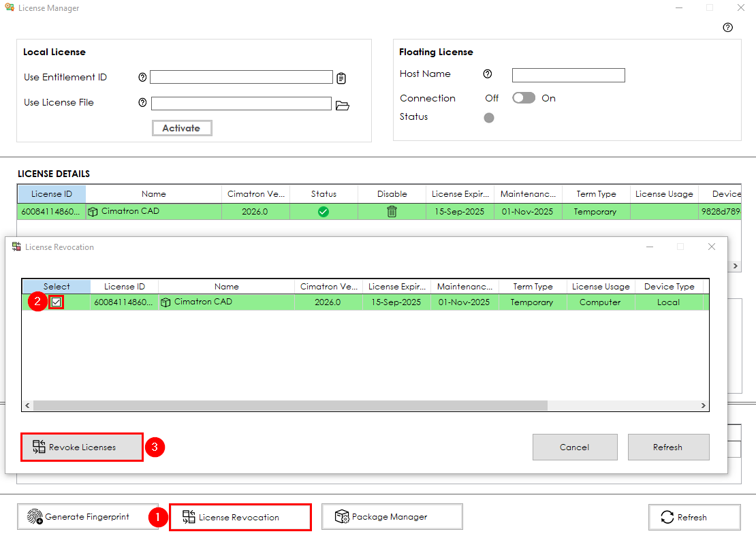Click the trash icon in Disable column

point(392,212)
